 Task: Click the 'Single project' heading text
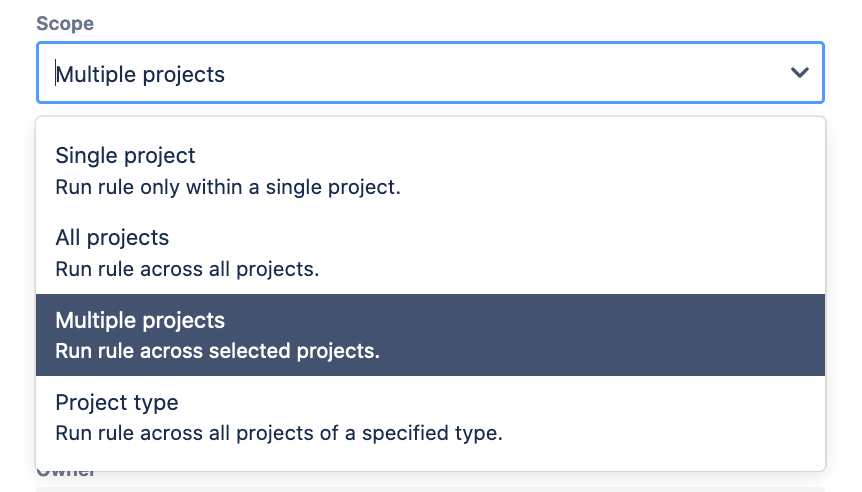[x=125, y=156]
